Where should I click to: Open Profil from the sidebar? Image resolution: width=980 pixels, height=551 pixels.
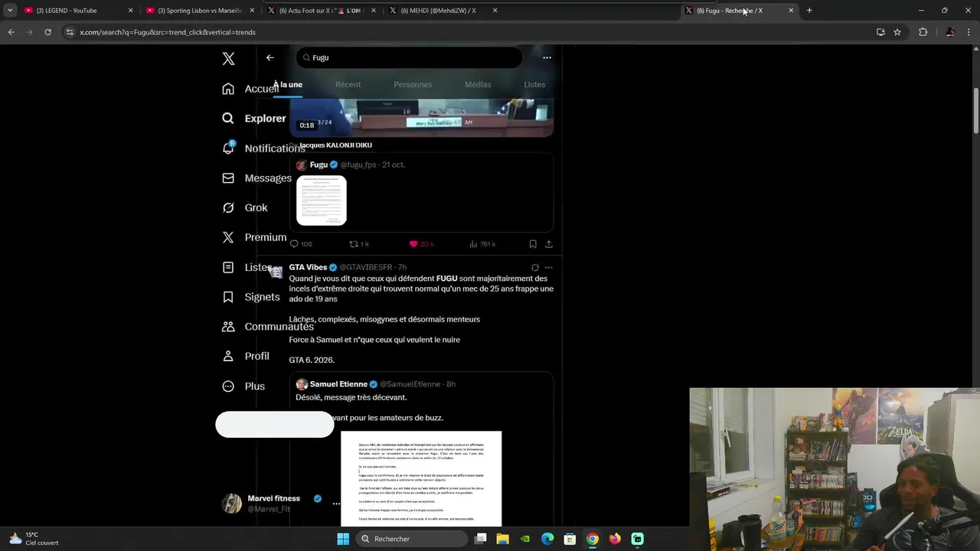[245, 357]
